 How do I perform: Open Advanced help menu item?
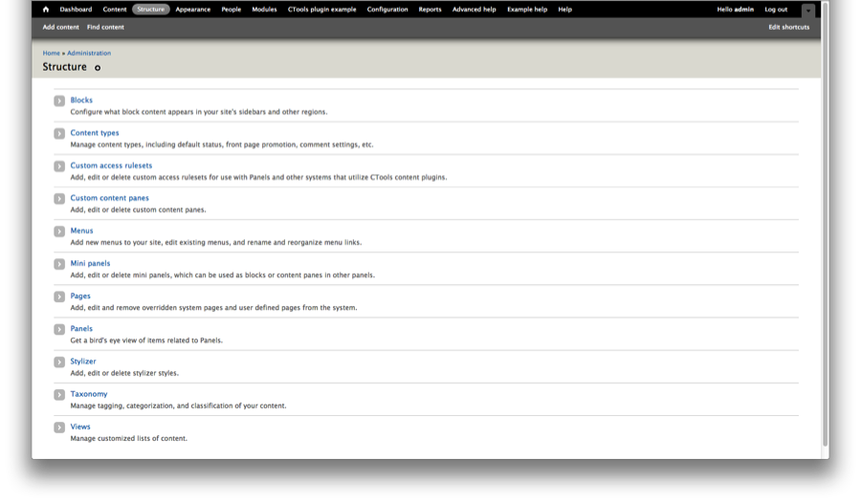click(x=474, y=10)
